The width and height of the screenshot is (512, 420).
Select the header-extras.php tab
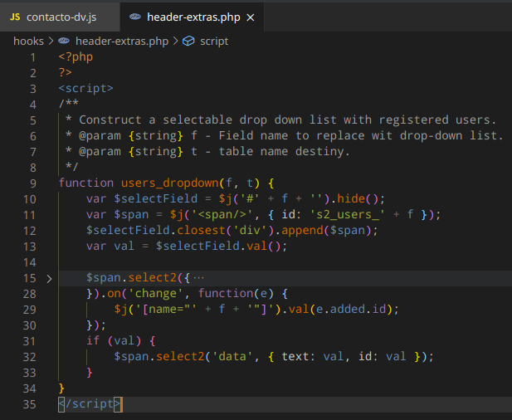pyautogui.click(x=193, y=17)
